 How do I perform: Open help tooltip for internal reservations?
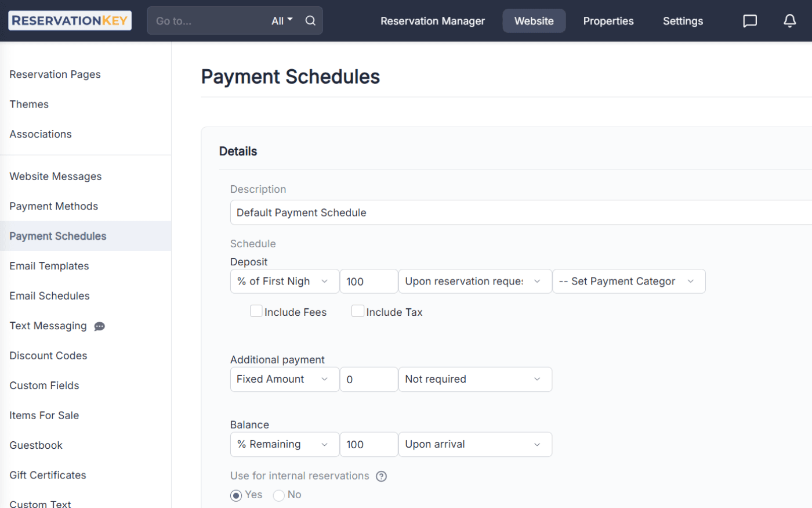coord(381,476)
